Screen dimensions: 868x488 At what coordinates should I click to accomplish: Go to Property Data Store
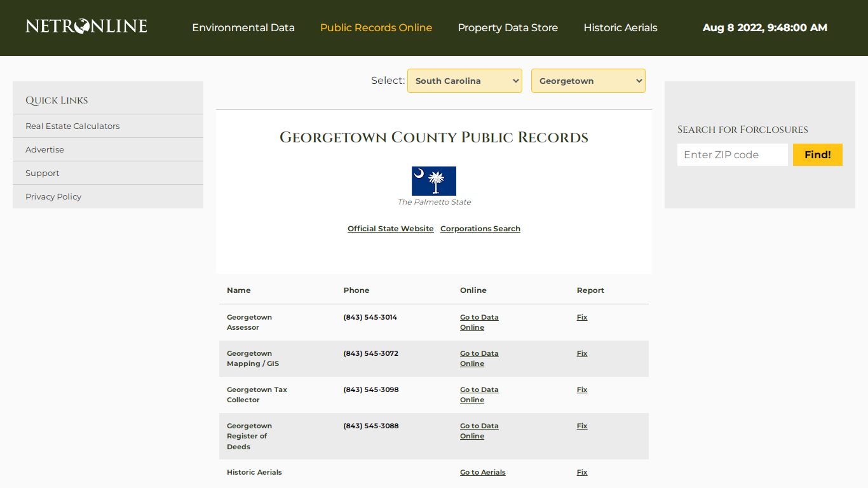508,28
